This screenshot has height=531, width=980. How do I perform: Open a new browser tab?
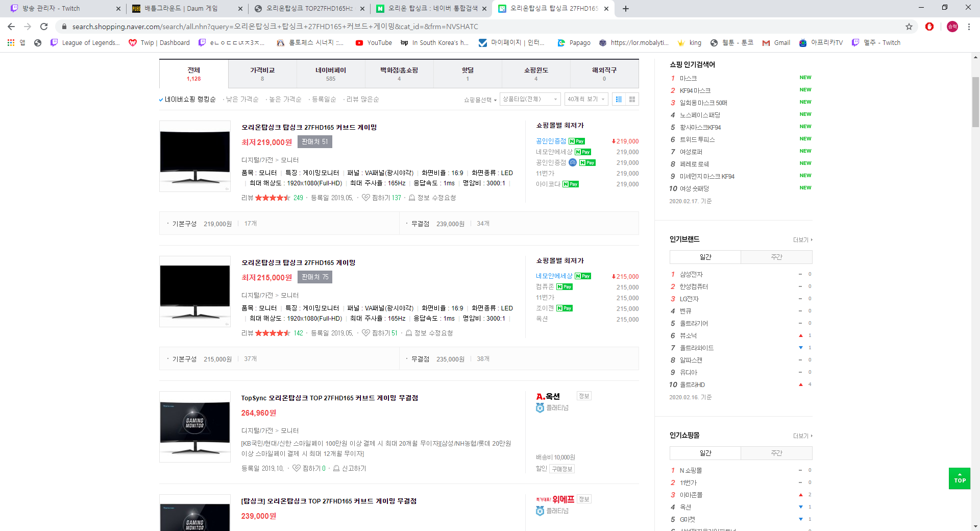626,9
